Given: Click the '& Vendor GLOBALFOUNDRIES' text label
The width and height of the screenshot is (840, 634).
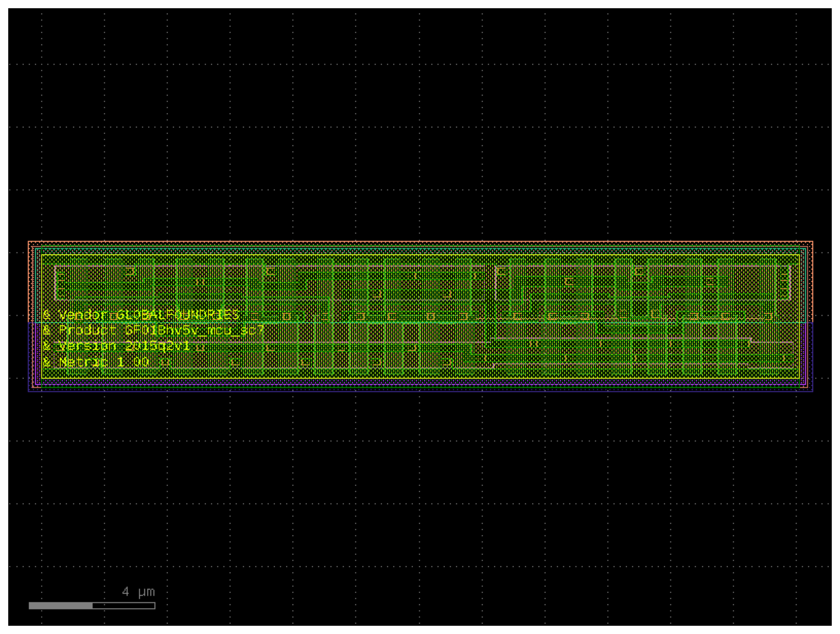Looking at the screenshot, I should point(141,315).
